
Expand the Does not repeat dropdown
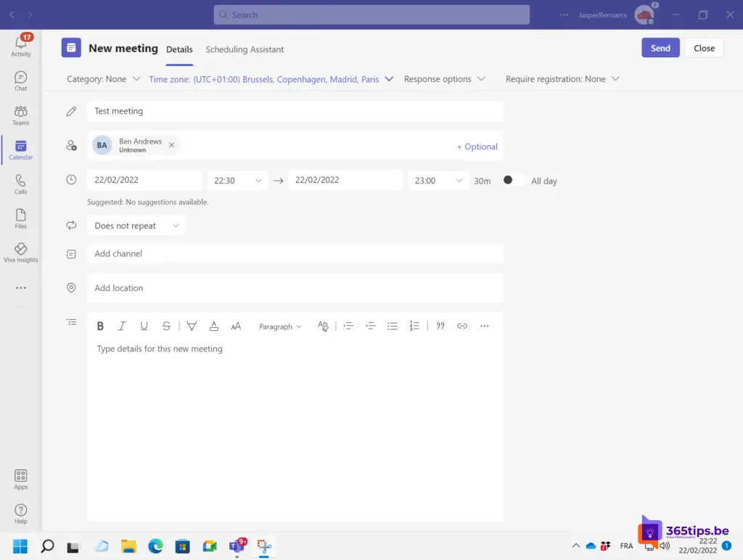click(136, 226)
